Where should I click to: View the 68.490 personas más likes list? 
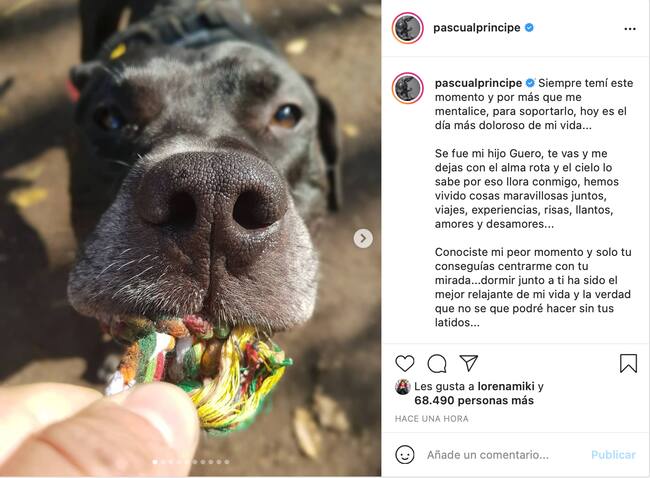(x=474, y=400)
